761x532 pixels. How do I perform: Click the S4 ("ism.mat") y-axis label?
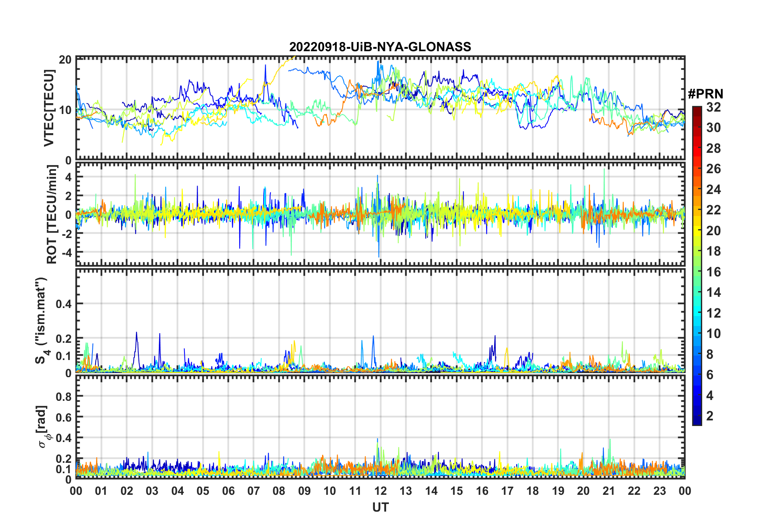click(42, 320)
